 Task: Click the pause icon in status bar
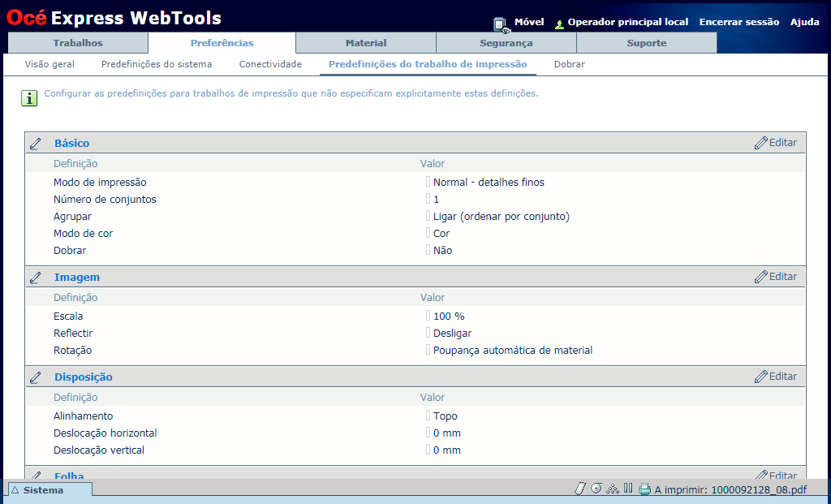(x=628, y=489)
